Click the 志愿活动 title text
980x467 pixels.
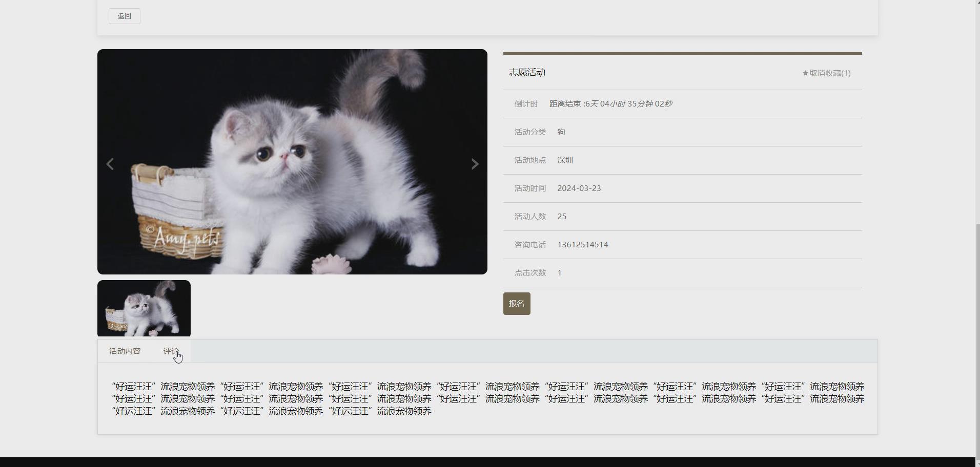(527, 73)
